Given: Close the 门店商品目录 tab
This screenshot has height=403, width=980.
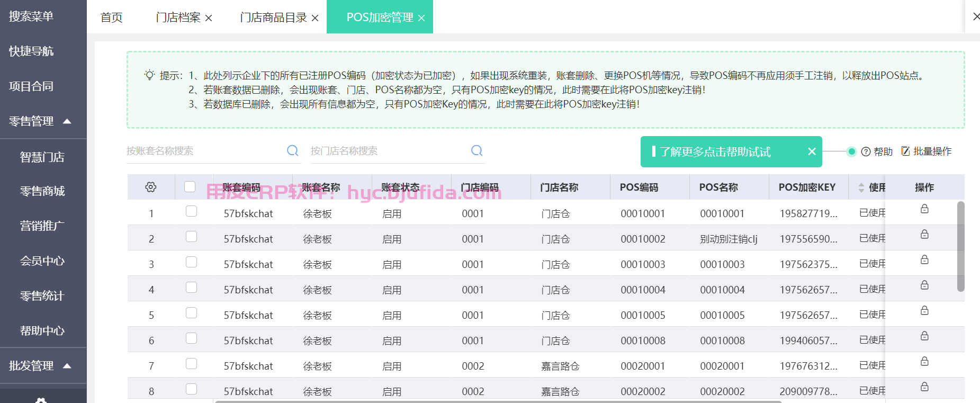Looking at the screenshot, I should tap(315, 18).
